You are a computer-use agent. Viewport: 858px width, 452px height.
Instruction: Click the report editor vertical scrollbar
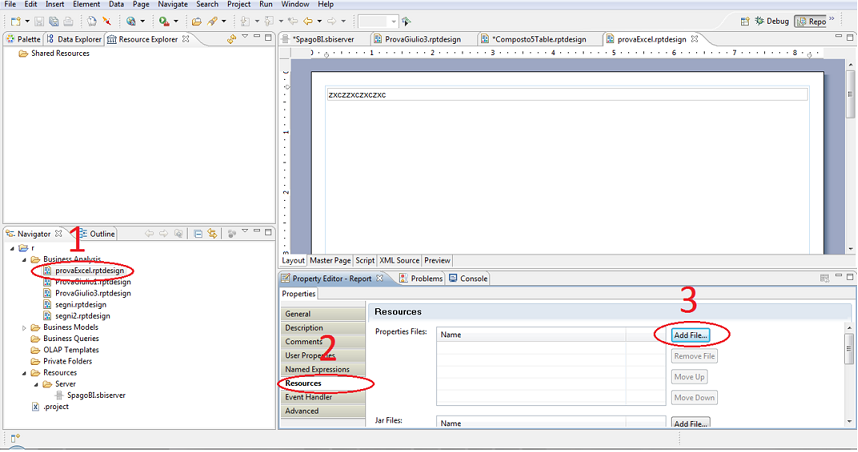point(850,156)
